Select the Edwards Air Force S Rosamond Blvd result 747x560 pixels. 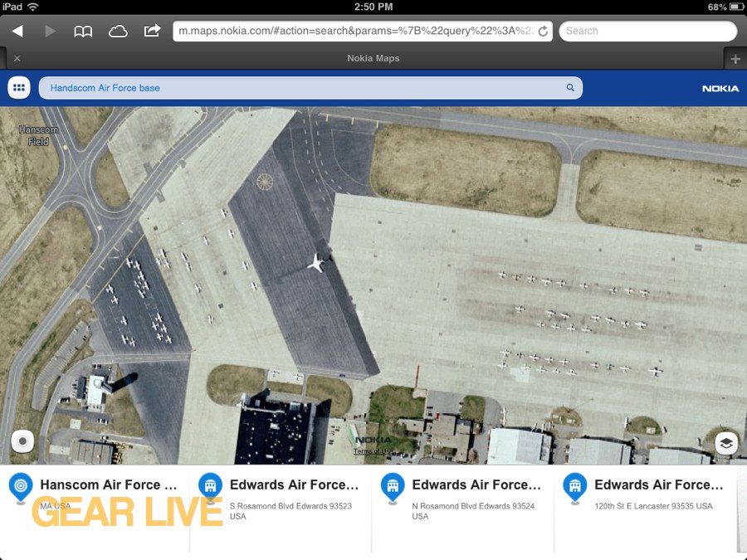pyautogui.click(x=281, y=509)
